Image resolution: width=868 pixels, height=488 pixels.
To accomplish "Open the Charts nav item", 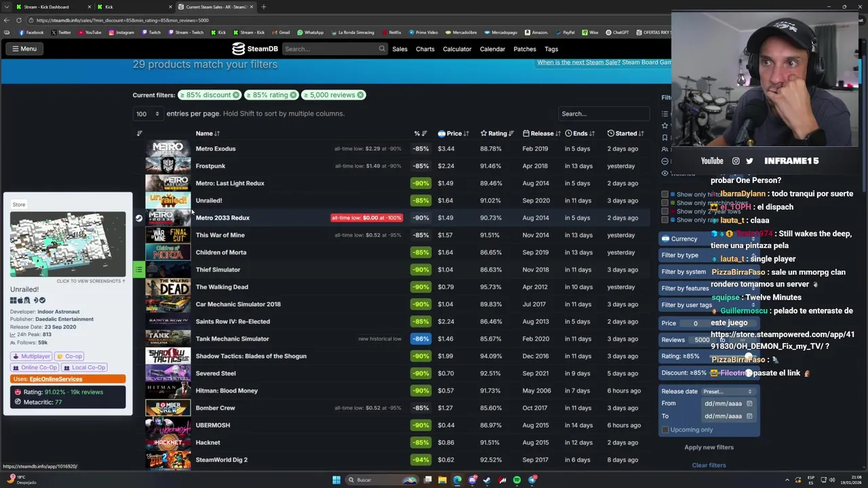I will 425,49.
